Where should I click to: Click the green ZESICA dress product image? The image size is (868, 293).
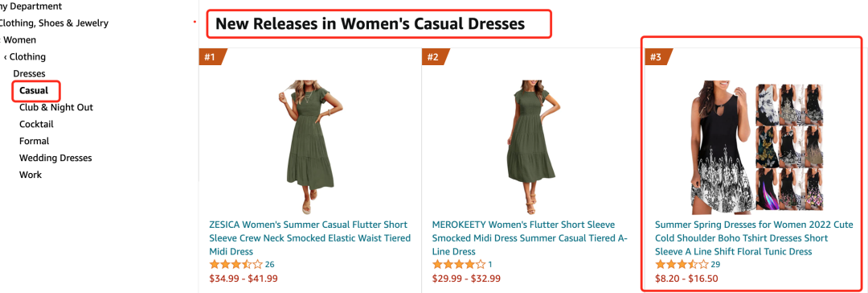coord(310,147)
